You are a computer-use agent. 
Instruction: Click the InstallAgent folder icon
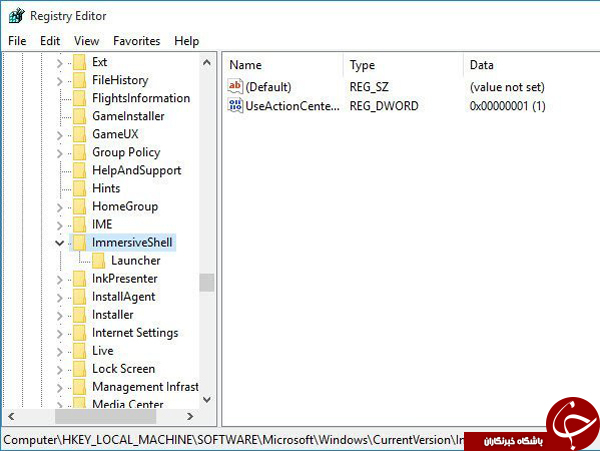pyautogui.click(x=79, y=296)
